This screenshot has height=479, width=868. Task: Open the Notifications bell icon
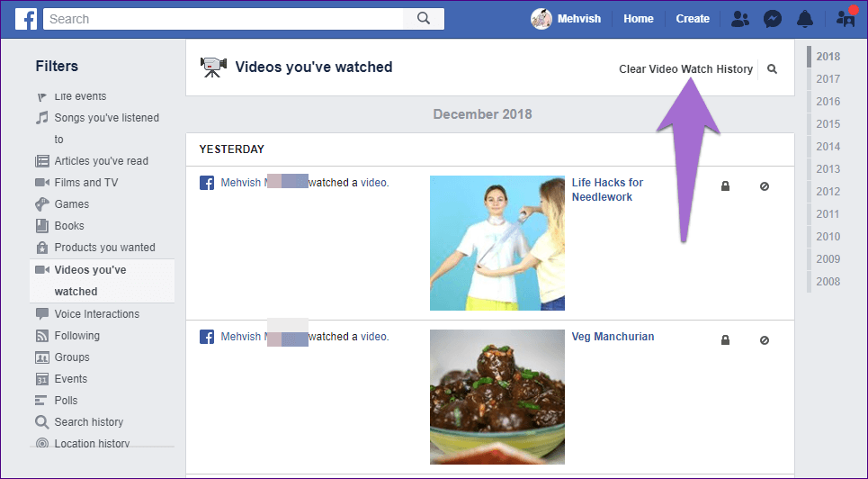805,19
